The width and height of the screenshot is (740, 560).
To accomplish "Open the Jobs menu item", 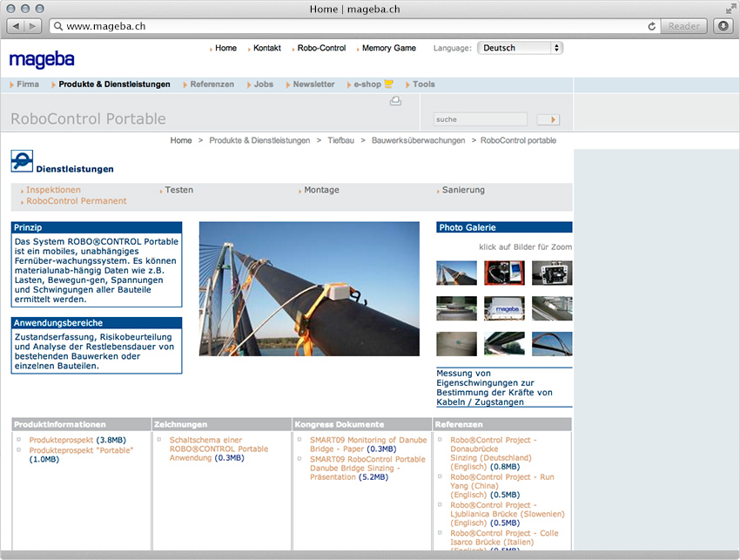I will (x=263, y=84).
